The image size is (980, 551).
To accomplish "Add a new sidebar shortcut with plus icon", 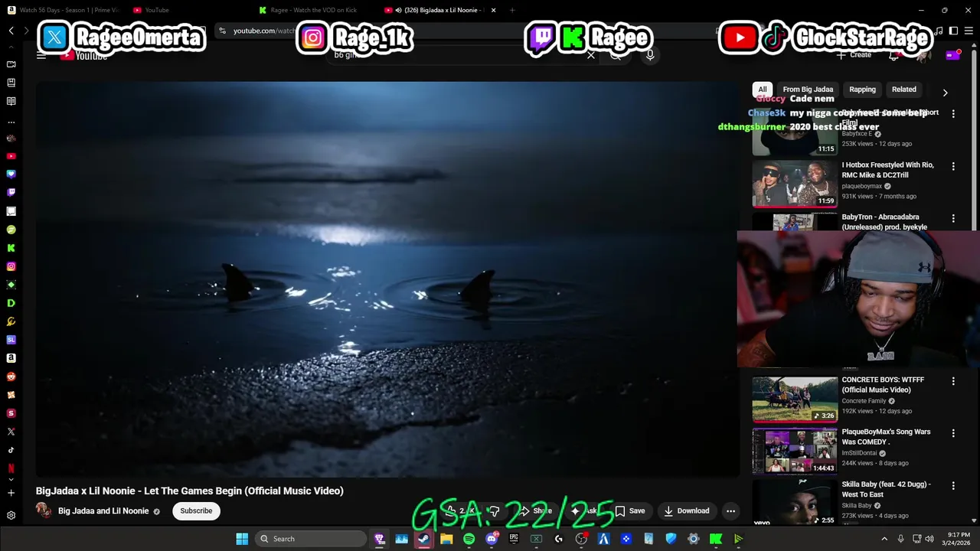I will 11,493.
